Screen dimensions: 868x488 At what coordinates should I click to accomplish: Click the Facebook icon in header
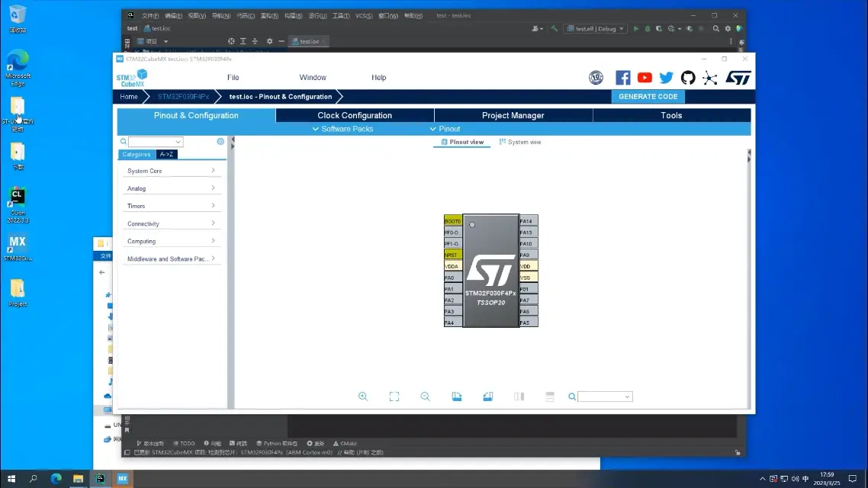point(623,78)
